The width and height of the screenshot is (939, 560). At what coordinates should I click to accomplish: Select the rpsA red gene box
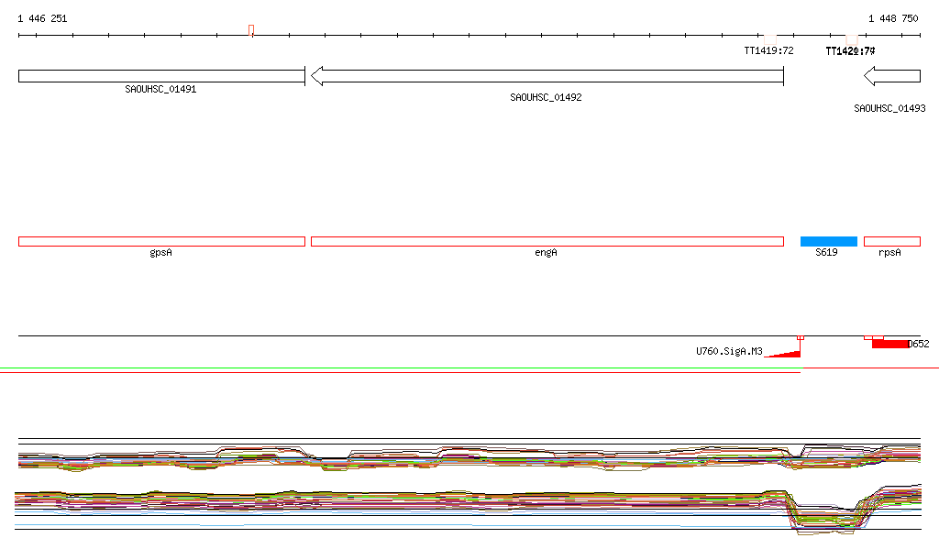(892, 242)
